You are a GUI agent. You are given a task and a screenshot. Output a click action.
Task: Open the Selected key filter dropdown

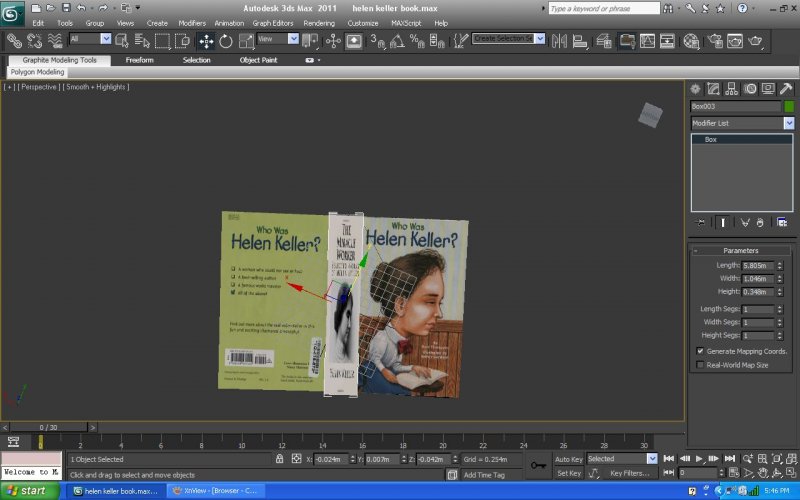pyautogui.click(x=622, y=459)
